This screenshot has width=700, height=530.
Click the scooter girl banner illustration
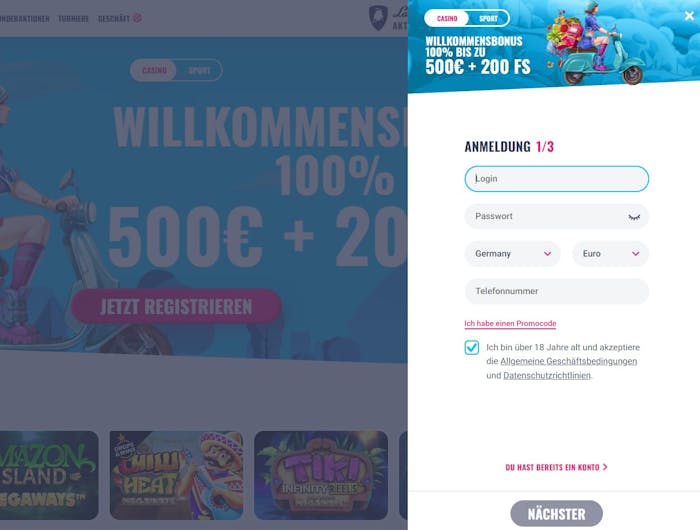click(594, 44)
